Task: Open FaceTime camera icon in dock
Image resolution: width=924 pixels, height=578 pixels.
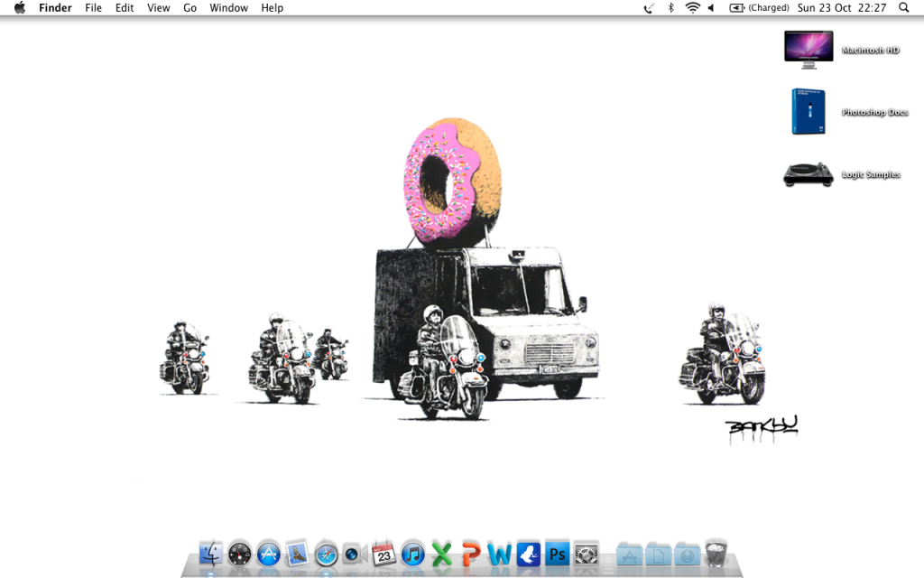Action: point(355,555)
